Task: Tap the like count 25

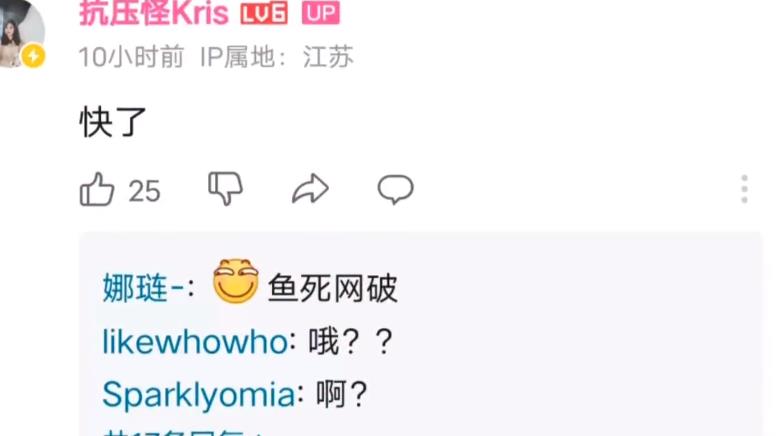Action: [144, 191]
